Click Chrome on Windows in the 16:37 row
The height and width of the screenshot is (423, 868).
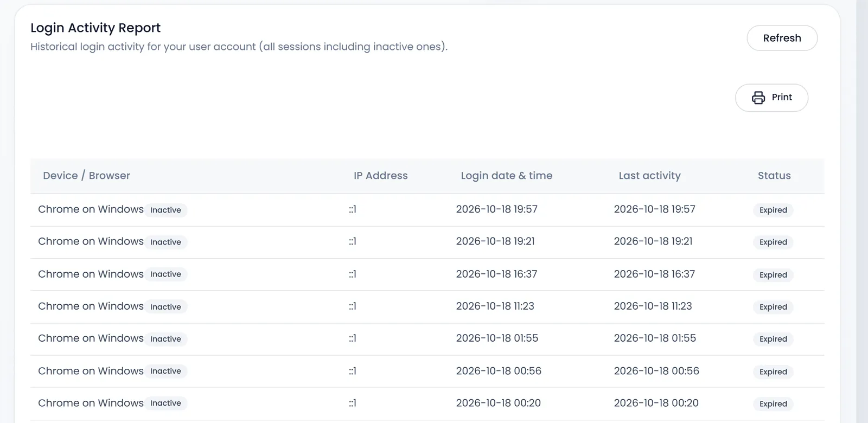point(91,274)
